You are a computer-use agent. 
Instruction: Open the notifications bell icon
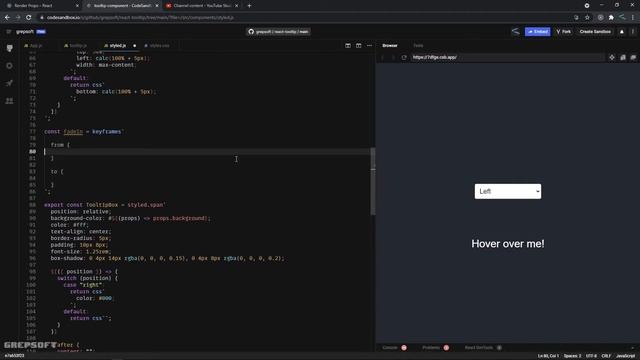pyautogui.click(x=622, y=31)
